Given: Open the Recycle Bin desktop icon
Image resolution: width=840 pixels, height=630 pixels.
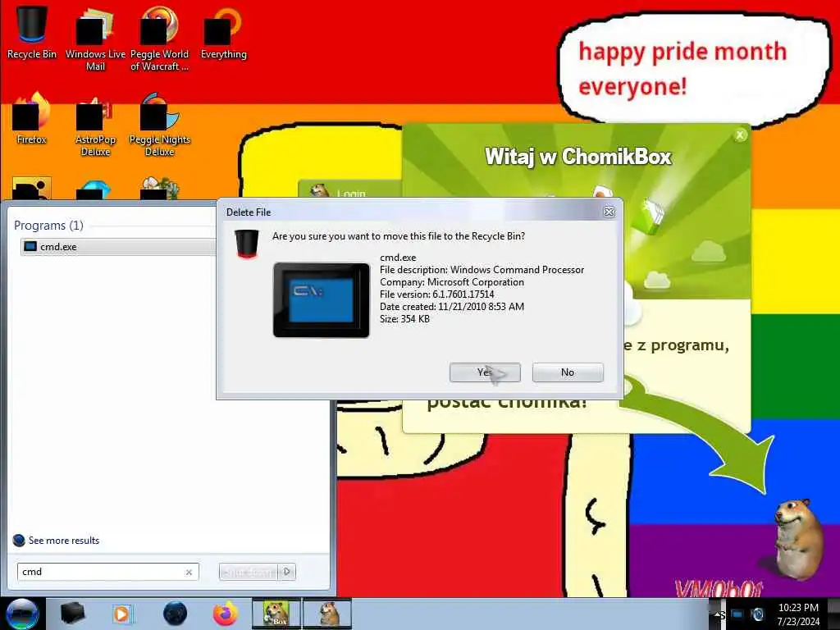Looking at the screenshot, I should tap(32, 32).
